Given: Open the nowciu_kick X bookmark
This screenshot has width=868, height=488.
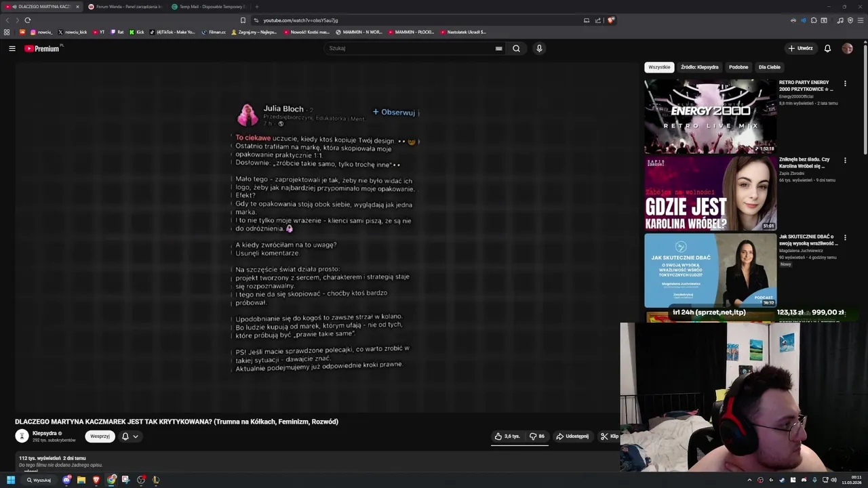Looking at the screenshot, I should click(73, 32).
